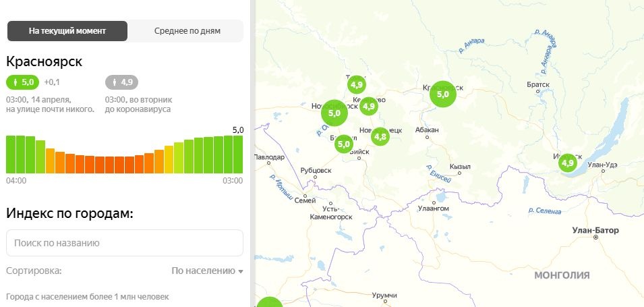Open the 4,9 marker near Irkutsk
The width and height of the screenshot is (644, 307).
click(567, 163)
